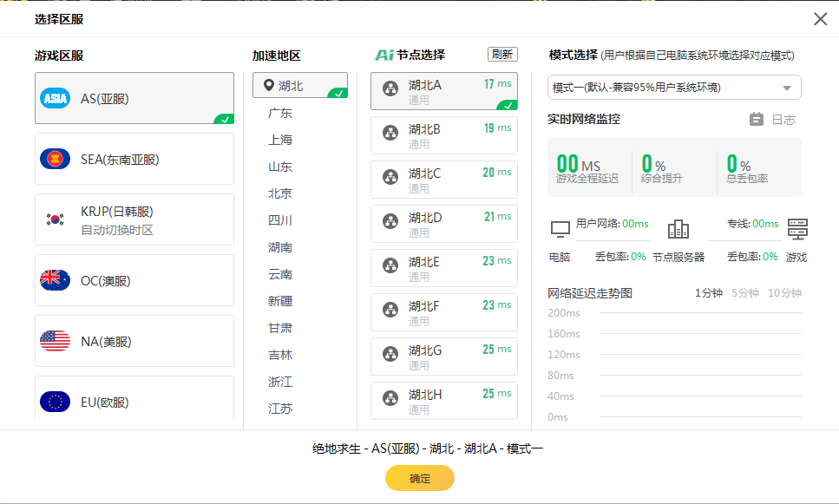Close the 选择区服 dialog

coord(820,19)
